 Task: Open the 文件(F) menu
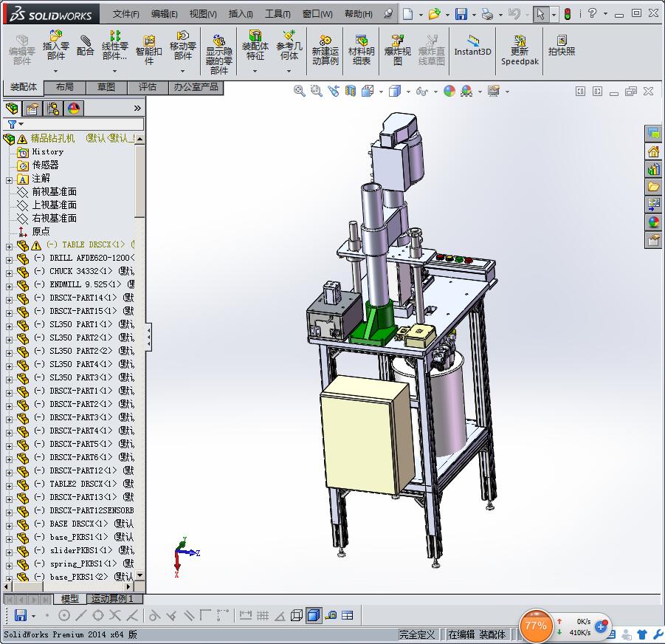pyautogui.click(x=125, y=14)
